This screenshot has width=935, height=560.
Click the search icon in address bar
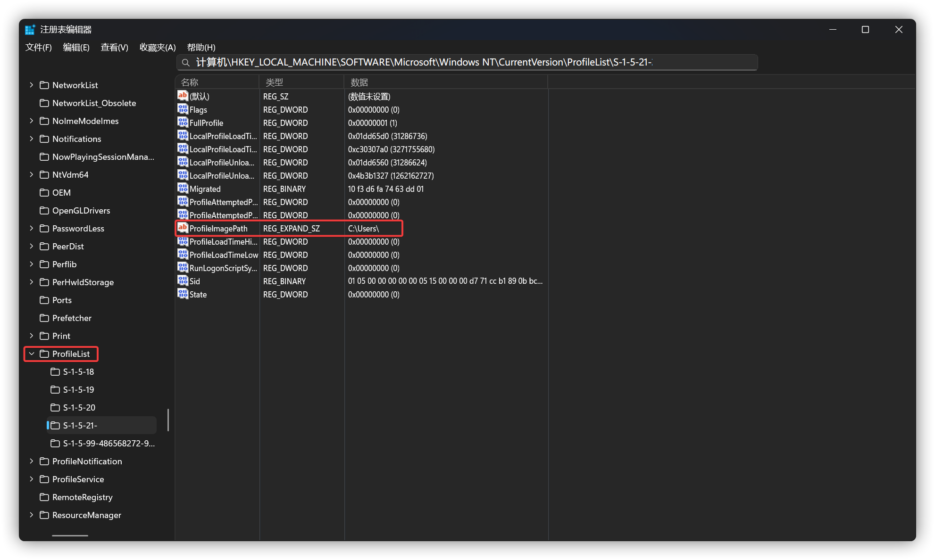click(186, 63)
